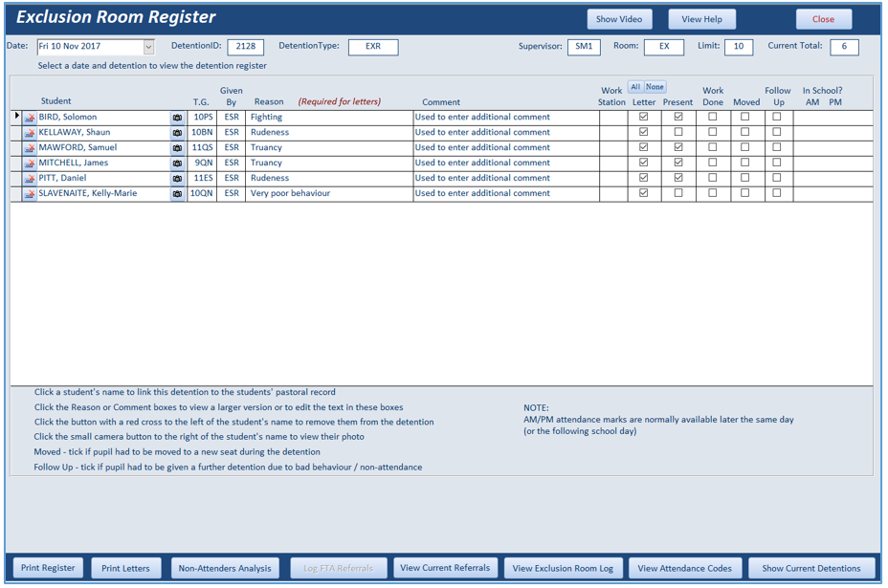Screen dimensions: 888x588
Task: View photo of BIRD, Solomon via camera icon
Action: pos(177,118)
